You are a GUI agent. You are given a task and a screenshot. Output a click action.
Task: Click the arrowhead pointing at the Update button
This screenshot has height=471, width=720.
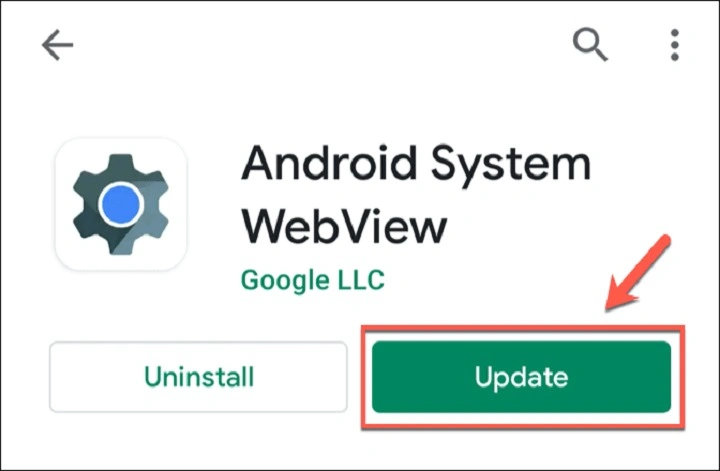point(620,296)
